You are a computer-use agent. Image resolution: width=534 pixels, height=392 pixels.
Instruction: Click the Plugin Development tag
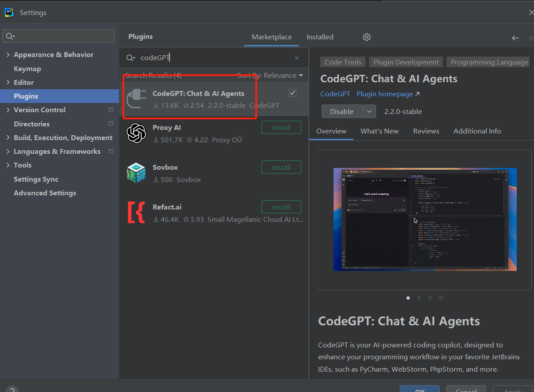[406, 62]
